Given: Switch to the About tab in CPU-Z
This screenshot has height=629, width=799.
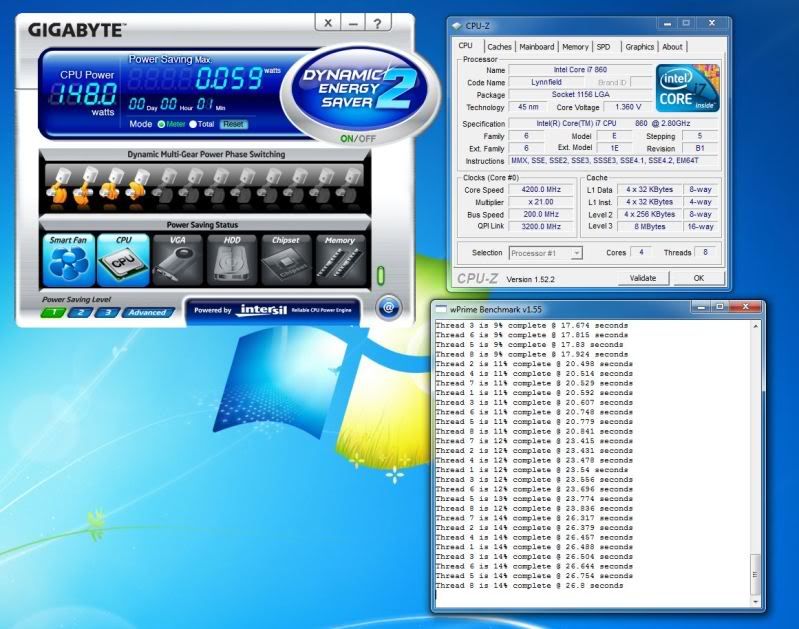Looking at the screenshot, I should tap(672, 47).
